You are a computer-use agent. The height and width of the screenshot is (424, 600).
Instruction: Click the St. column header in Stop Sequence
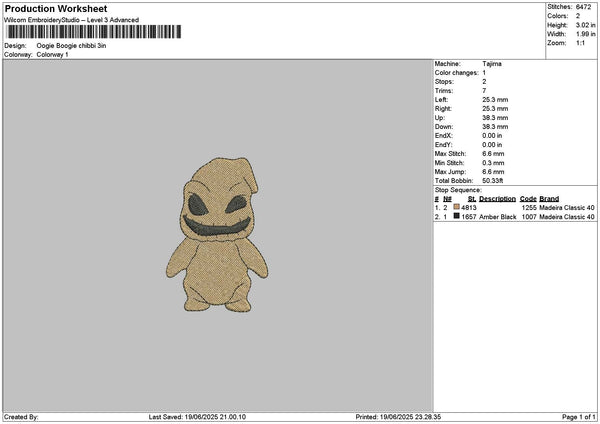tap(471, 198)
